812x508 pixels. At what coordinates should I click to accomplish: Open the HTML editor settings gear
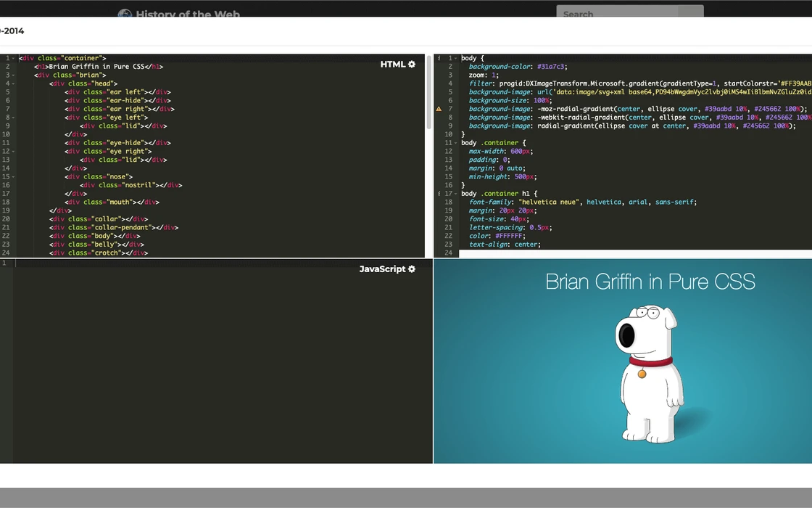point(412,65)
